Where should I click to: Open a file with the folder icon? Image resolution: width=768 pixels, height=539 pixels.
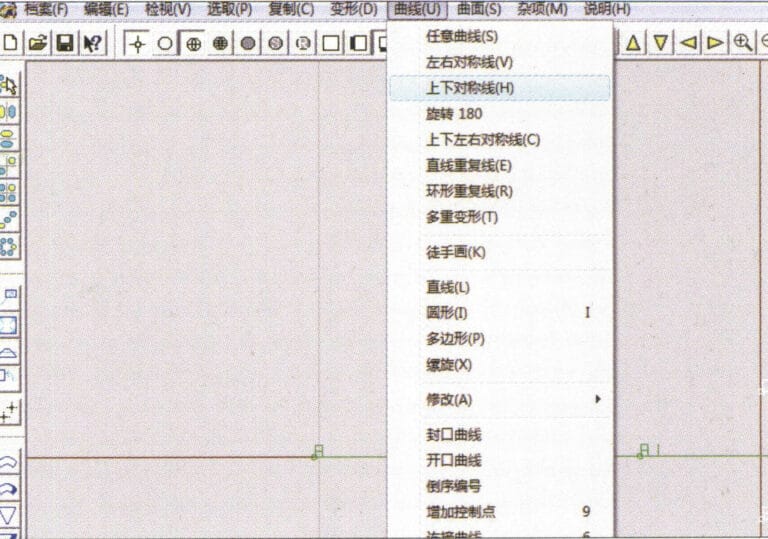tap(38, 43)
